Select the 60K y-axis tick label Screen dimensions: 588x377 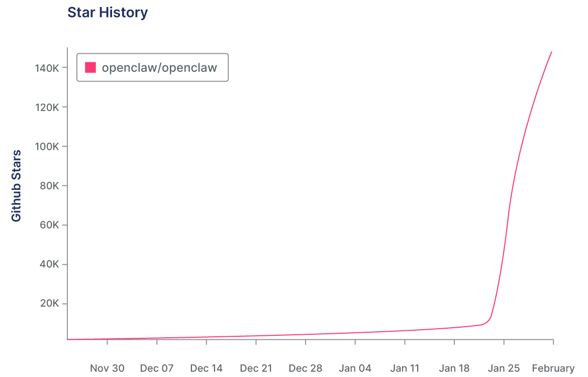[50, 225]
